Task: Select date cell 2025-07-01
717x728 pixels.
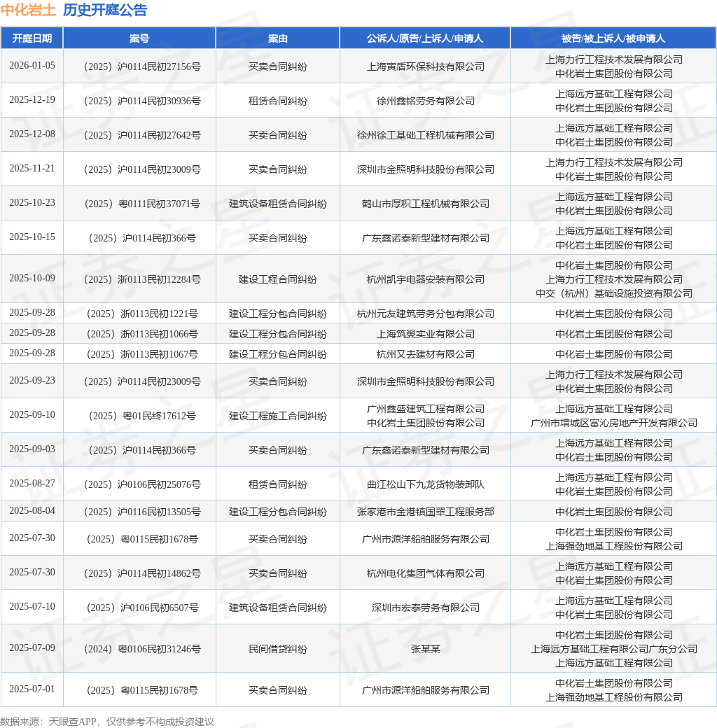Action: [x=32, y=690]
